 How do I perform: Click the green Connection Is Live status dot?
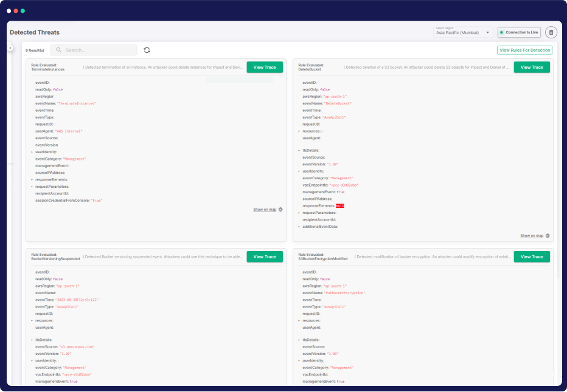[502, 32]
